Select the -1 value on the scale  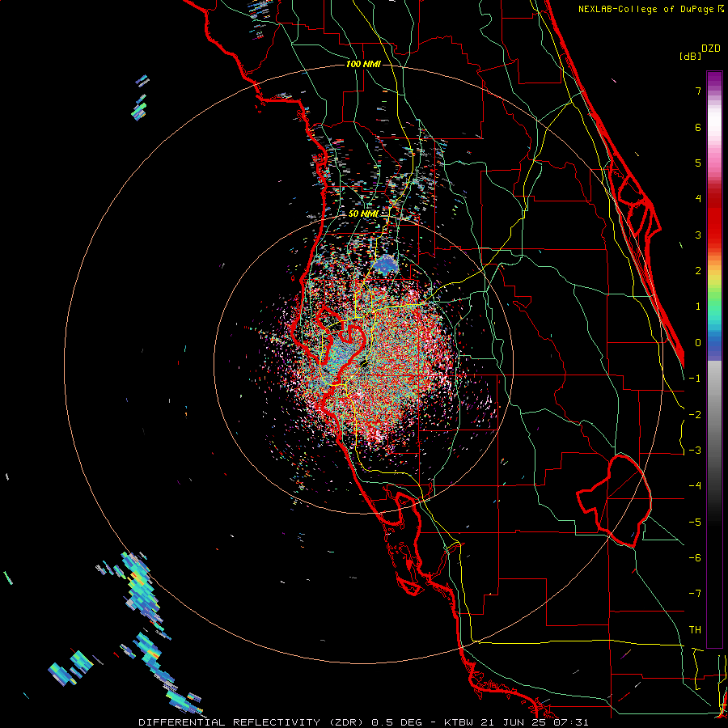(695, 379)
